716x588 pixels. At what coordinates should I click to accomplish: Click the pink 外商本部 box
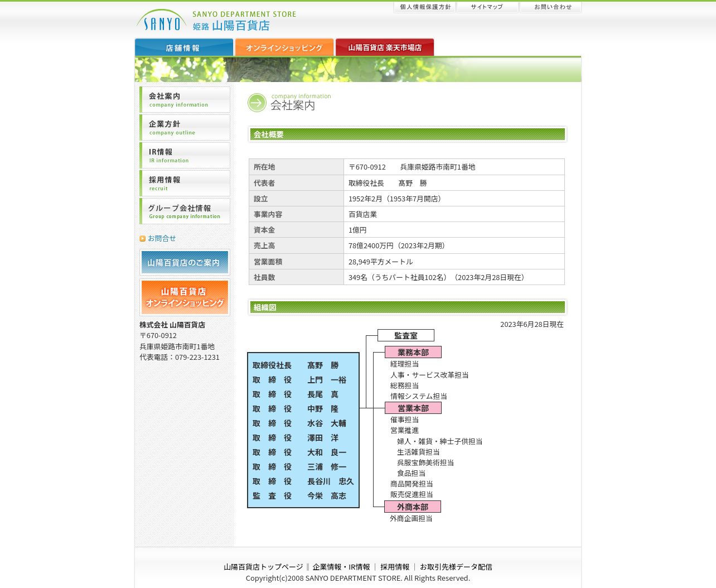(x=413, y=507)
